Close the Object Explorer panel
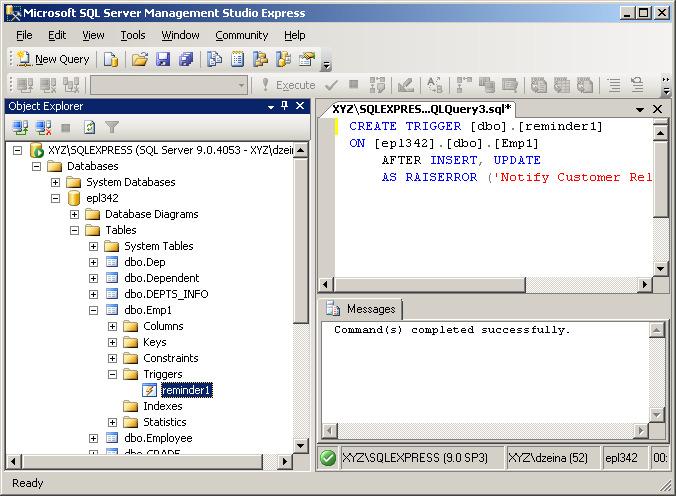 click(x=300, y=106)
